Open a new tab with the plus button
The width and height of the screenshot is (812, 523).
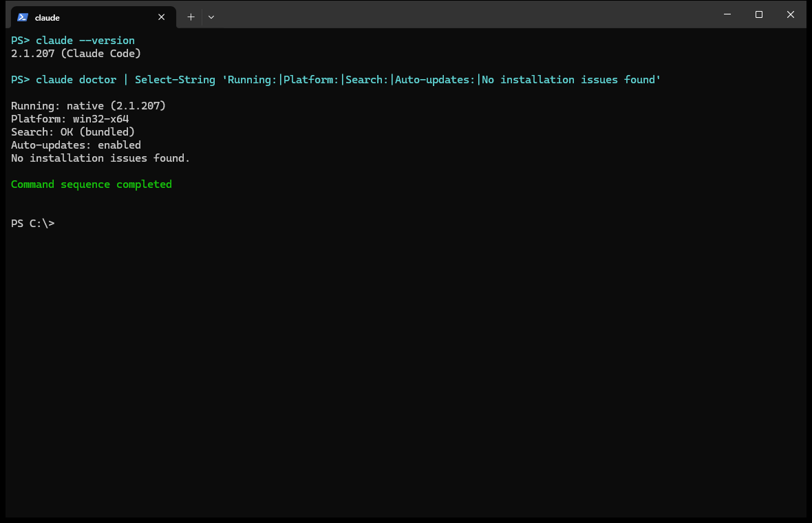(x=191, y=17)
